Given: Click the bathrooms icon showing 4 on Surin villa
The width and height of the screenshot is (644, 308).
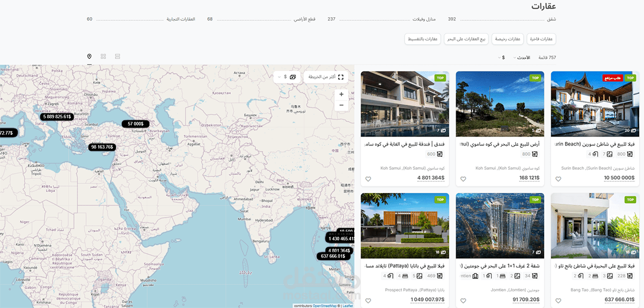Looking at the screenshot, I should [x=595, y=154].
